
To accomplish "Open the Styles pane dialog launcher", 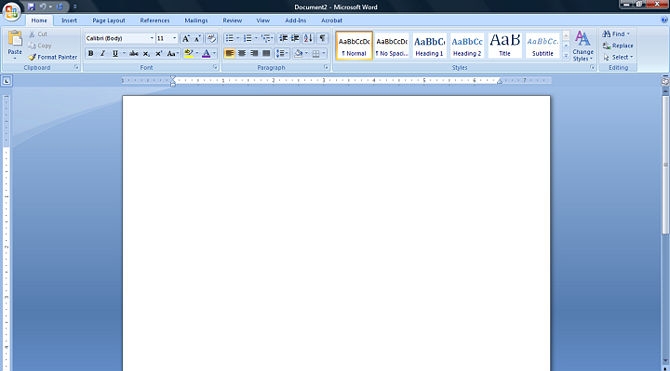I will click(593, 68).
